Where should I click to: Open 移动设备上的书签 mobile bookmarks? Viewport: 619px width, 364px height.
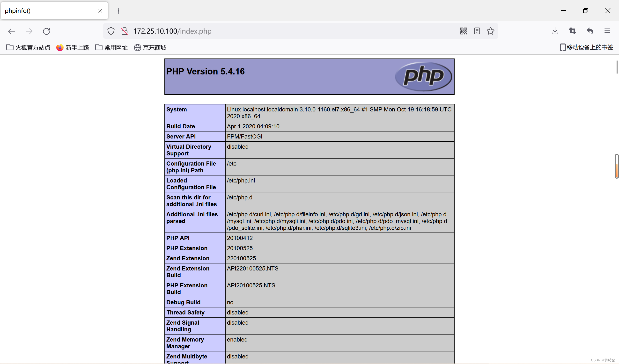586,47
